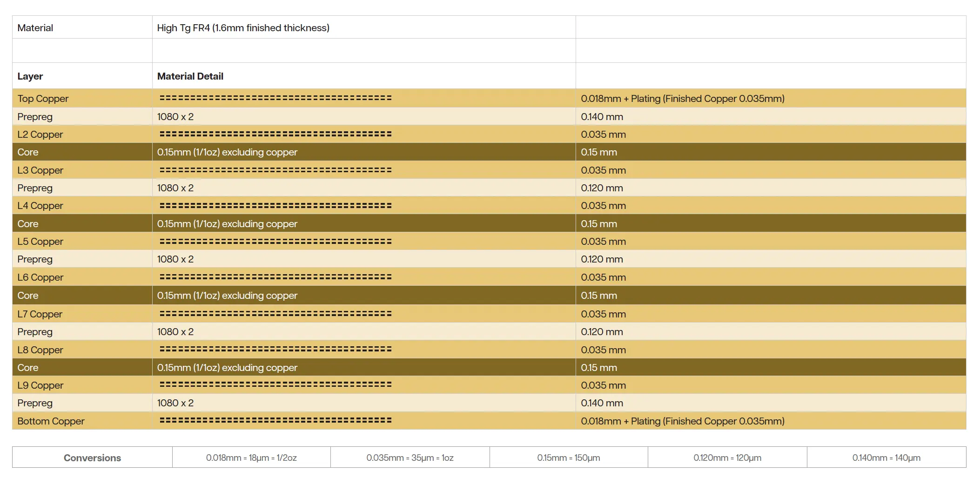This screenshot has width=980, height=485.
Task: Select the Top Copper row label
Action: coord(43,99)
